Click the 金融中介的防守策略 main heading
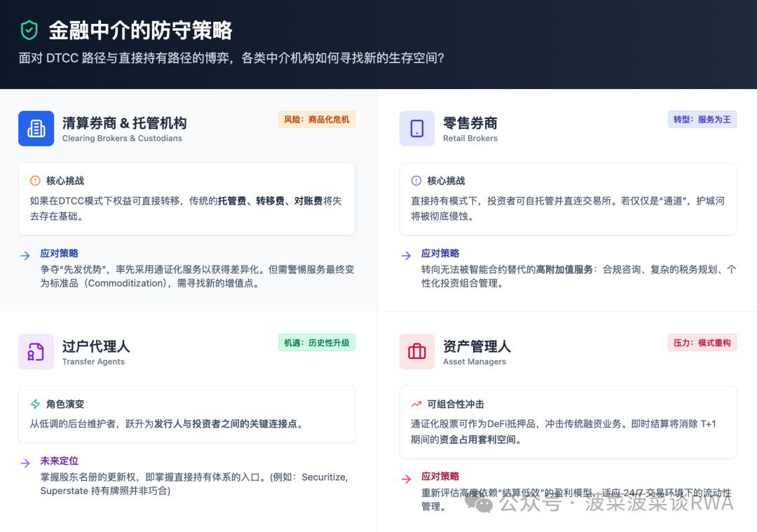757x532 pixels. (x=140, y=30)
